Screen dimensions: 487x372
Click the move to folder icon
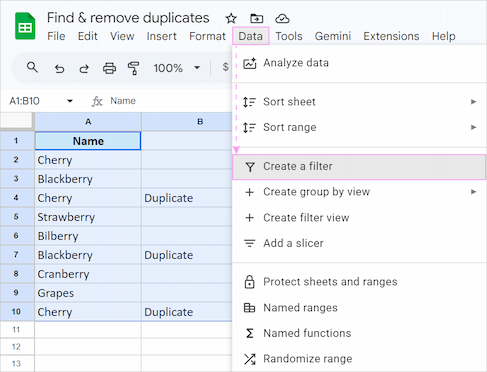(256, 18)
